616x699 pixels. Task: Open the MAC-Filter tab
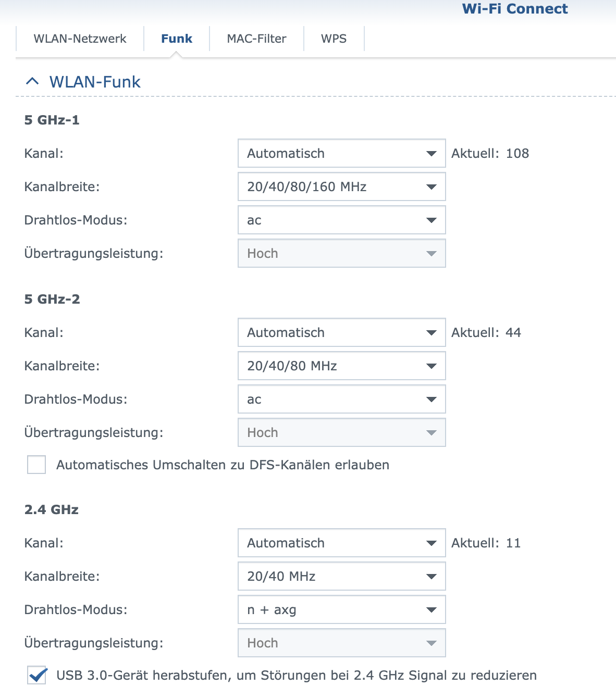click(x=256, y=39)
